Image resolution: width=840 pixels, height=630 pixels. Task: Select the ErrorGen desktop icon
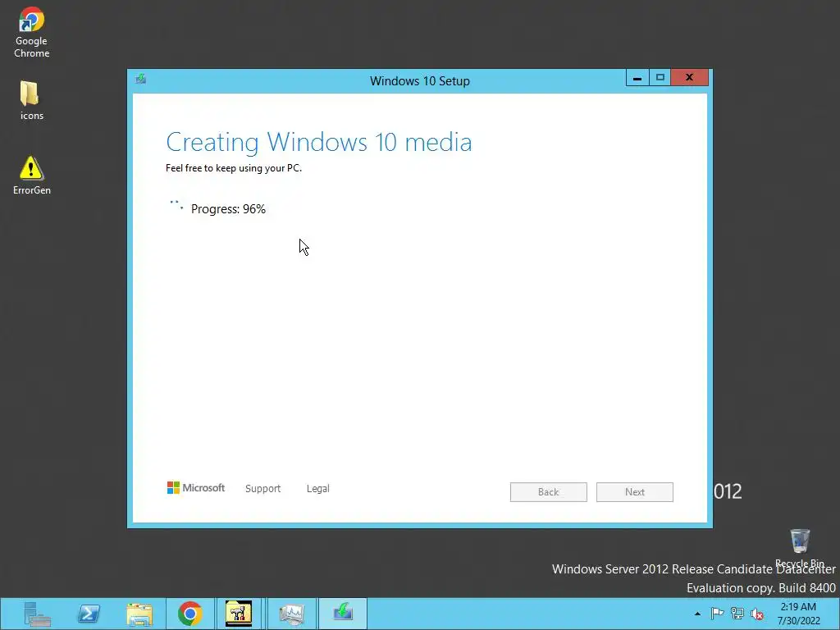click(x=32, y=176)
